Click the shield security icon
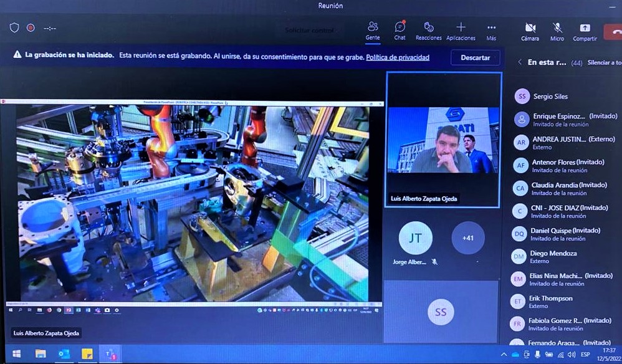This screenshot has height=364, width=622. point(14,28)
